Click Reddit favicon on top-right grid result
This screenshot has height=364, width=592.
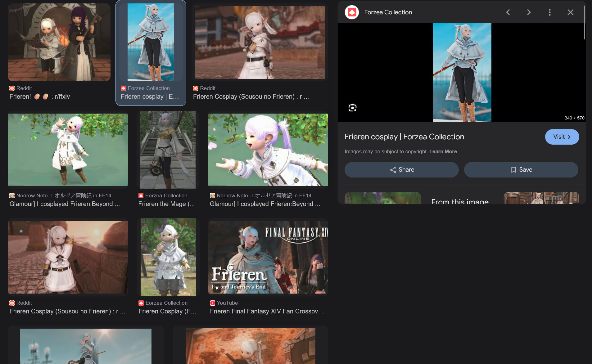pos(196,88)
